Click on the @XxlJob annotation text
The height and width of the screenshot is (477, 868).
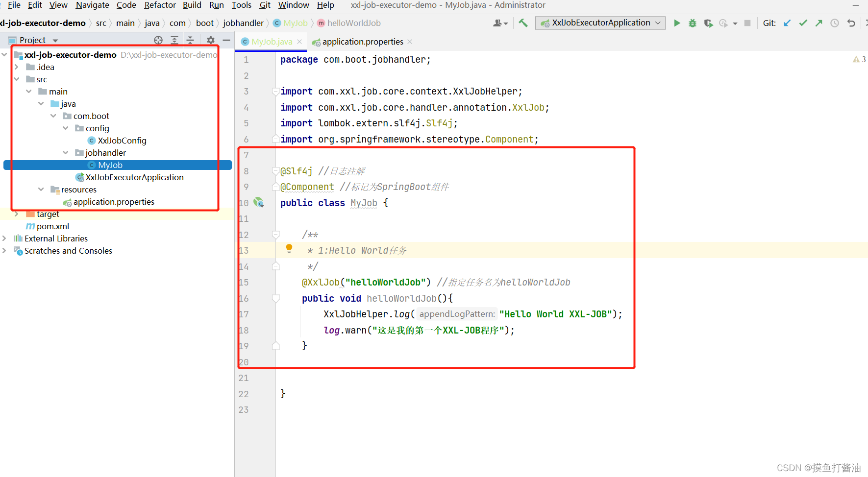point(321,282)
